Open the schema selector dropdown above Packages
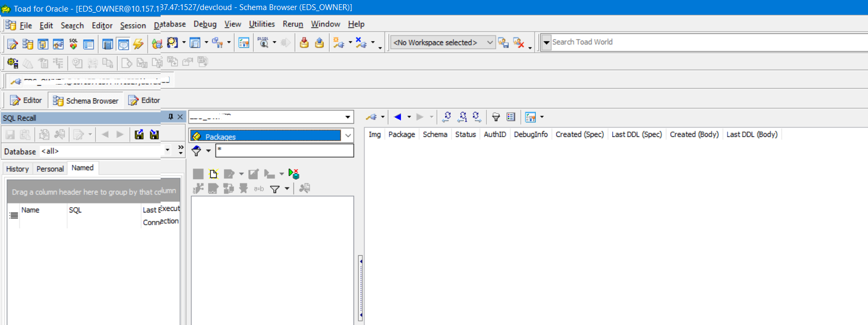 click(348, 117)
